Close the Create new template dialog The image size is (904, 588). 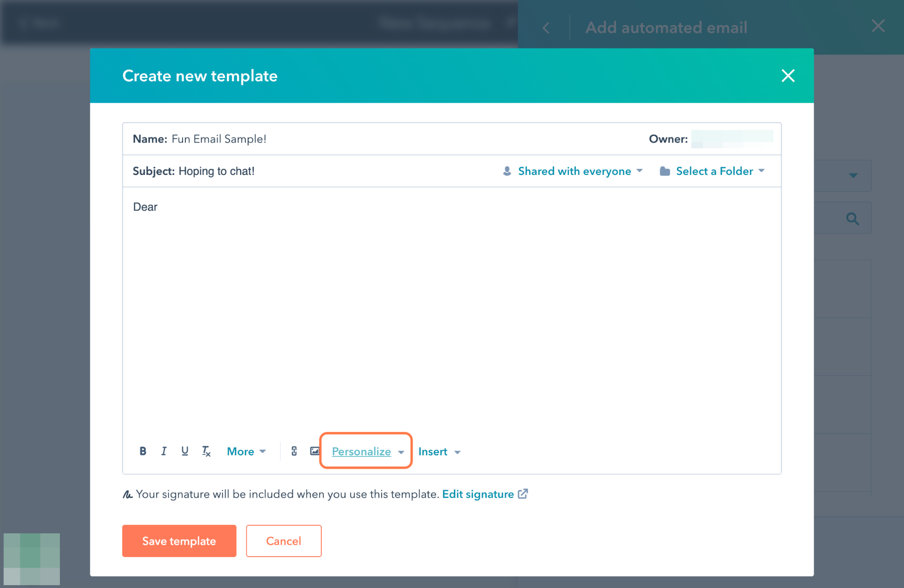click(x=788, y=76)
